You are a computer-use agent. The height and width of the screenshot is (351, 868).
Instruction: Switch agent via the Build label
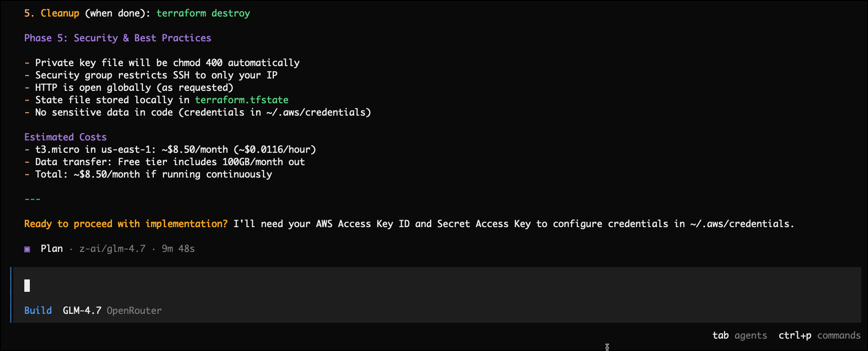38,311
